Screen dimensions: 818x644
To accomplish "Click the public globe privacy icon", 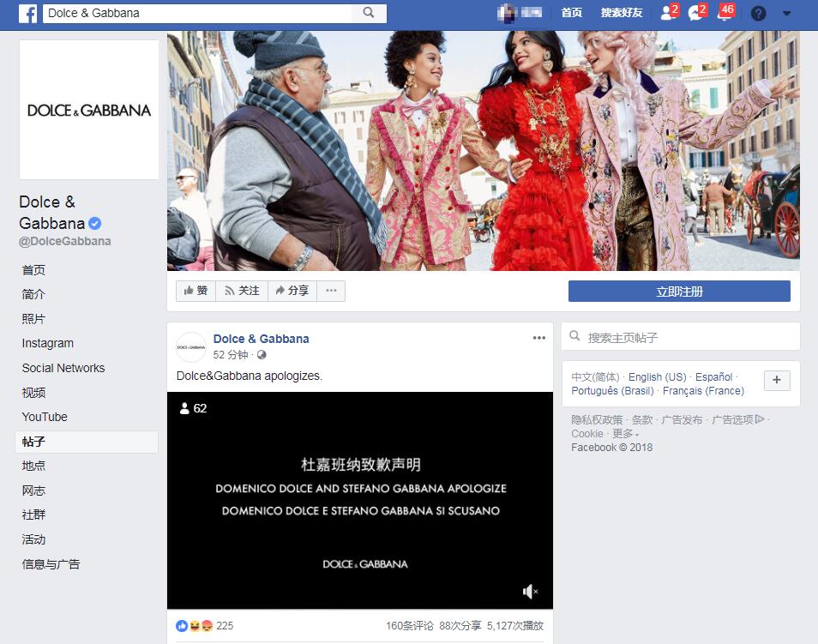I will (x=262, y=355).
